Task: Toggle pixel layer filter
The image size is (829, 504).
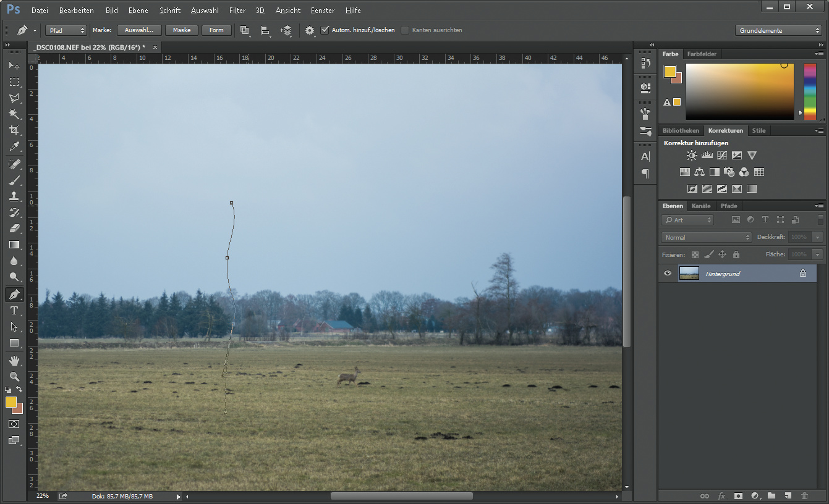Action: tap(736, 220)
